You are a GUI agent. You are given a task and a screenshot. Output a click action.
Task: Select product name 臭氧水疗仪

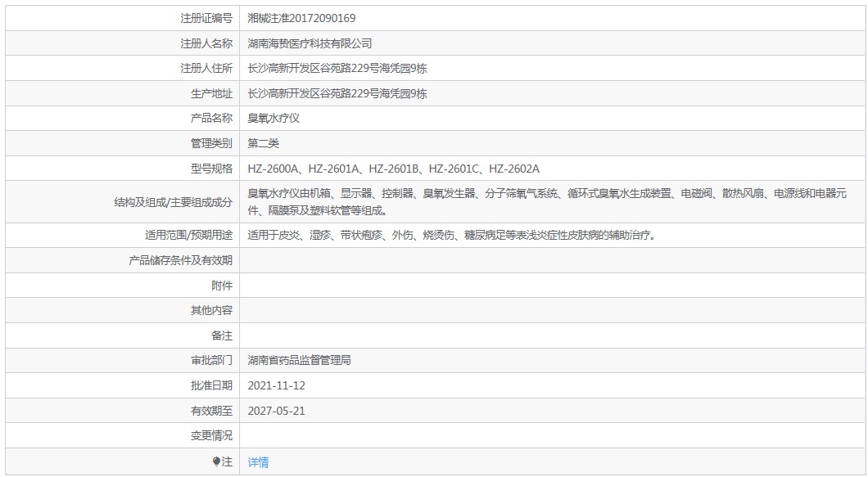click(x=274, y=118)
